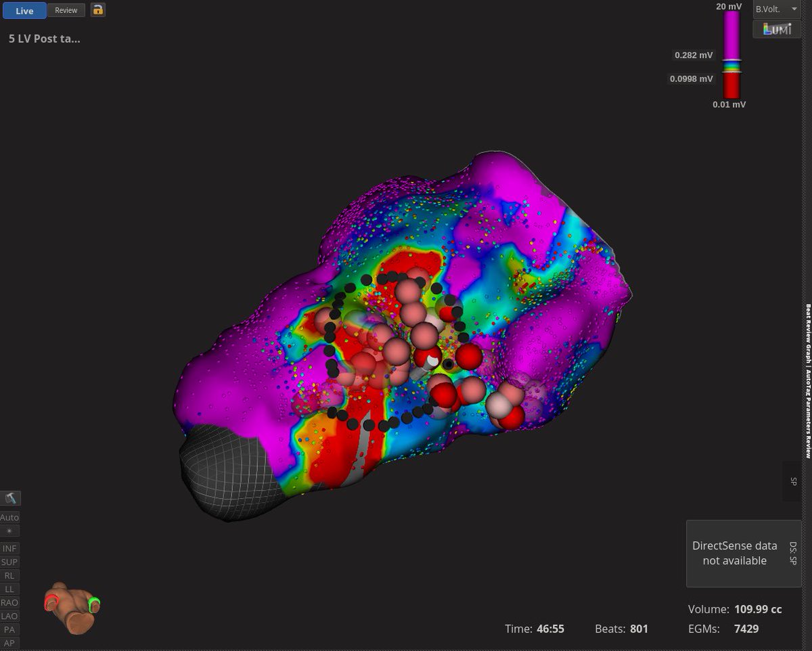Switch to the RAO projection view

[9, 602]
